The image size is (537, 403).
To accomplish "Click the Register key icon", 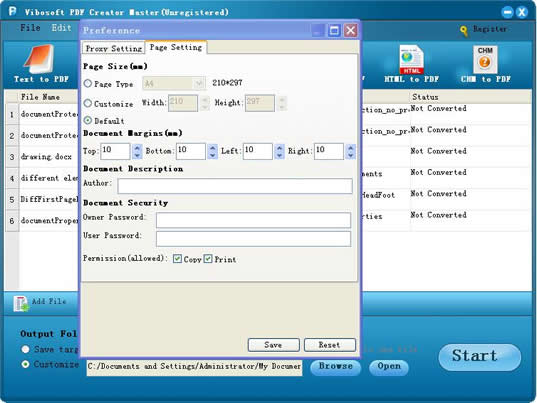I will 464,31.
